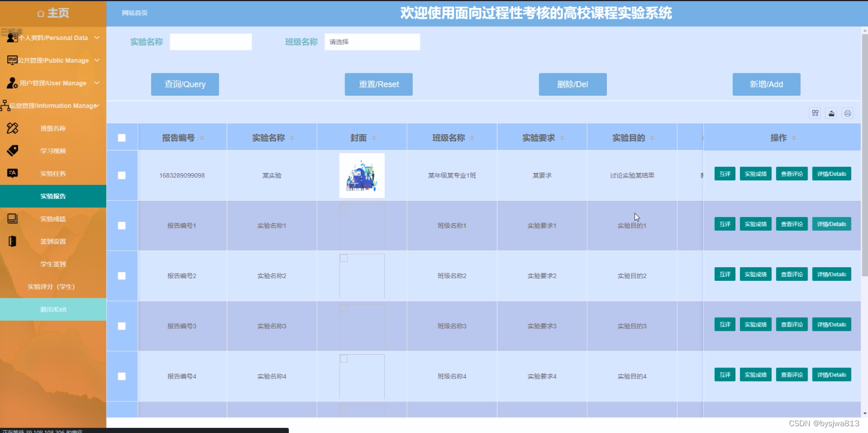
Task: Open 学习视频 in the sidebar menu
Action: coord(53,151)
